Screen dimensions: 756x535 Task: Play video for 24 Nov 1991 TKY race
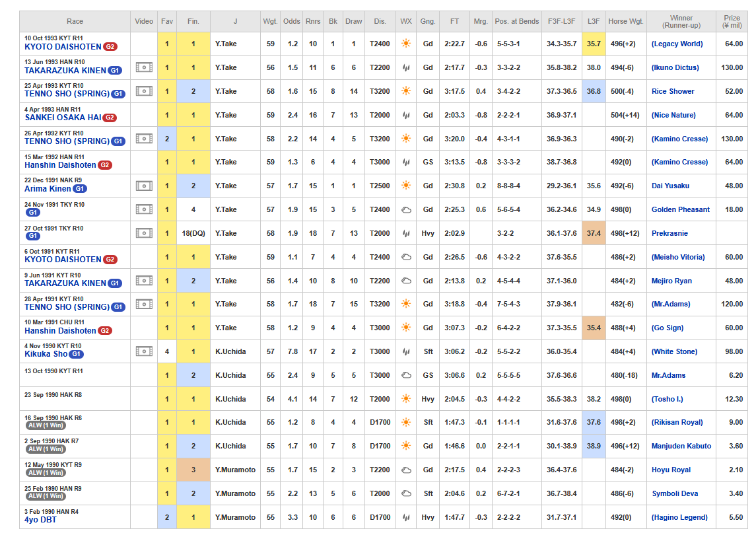(144, 209)
